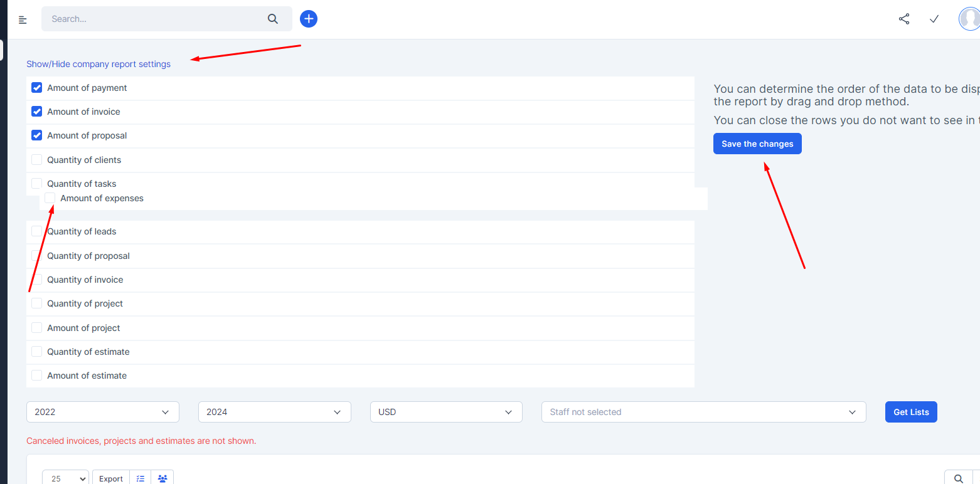The width and height of the screenshot is (980, 484).
Task: Check the Amount of estimate checkbox
Action: (x=37, y=376)
